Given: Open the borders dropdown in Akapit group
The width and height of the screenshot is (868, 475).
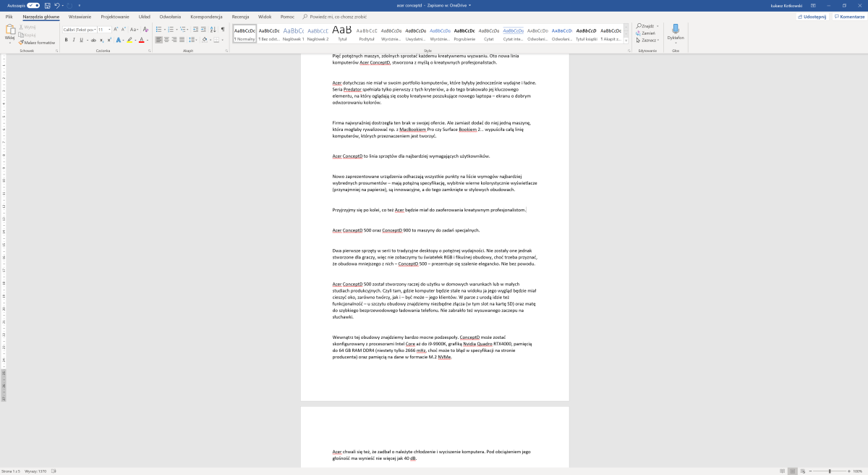Looking at the screenshot, I should click(x=222, y=40).
